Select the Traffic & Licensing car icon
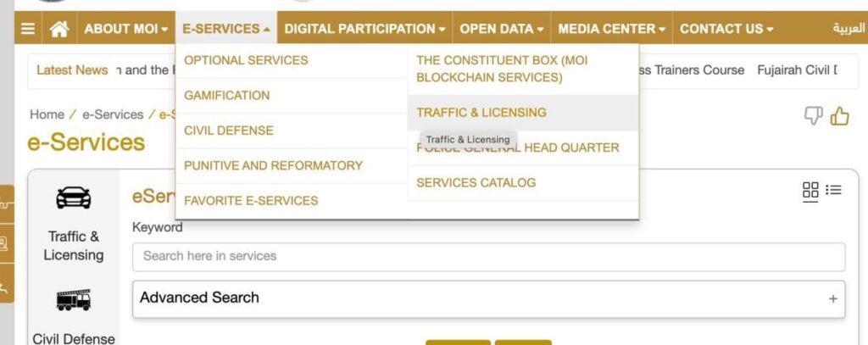Screen dimensions: 868x345 pyautogui.click(x=73, y=198)
